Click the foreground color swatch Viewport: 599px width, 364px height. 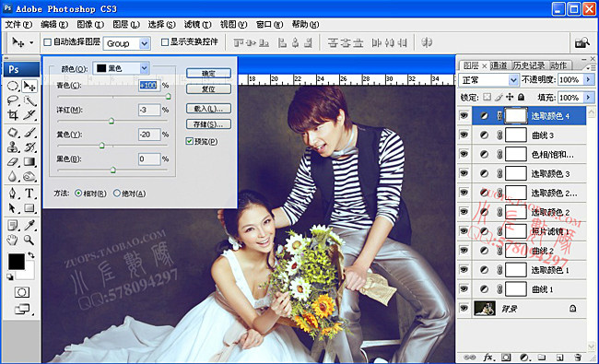point(17,262)
